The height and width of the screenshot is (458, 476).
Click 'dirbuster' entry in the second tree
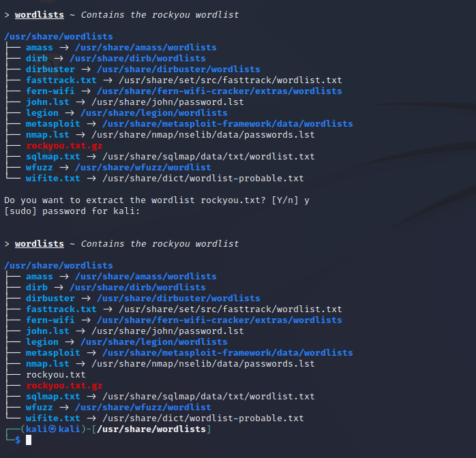(50, 299)
